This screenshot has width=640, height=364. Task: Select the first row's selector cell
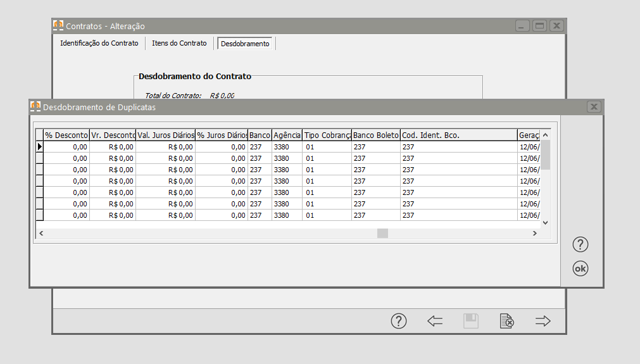coord(40,147)
